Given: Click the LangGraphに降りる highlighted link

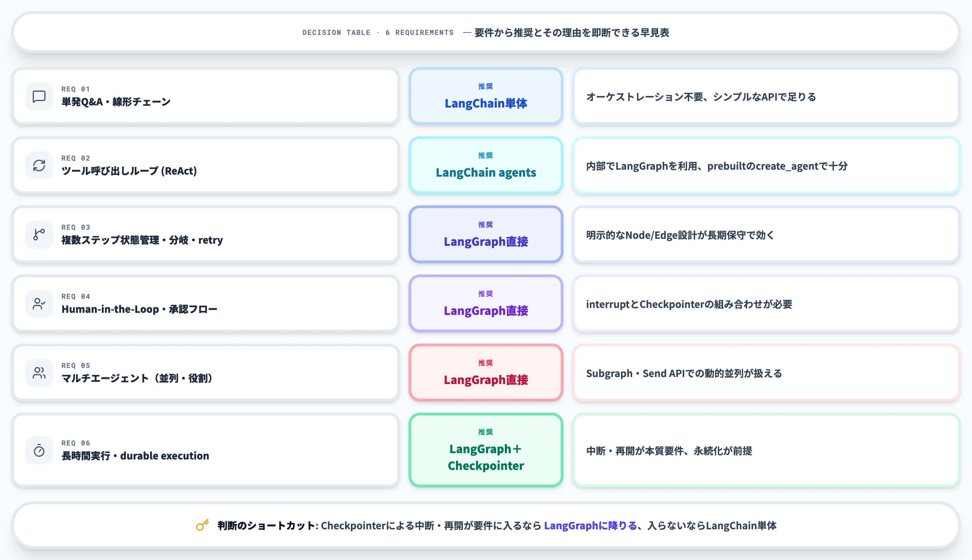Looking at the screenshot, I should [590, 526].
